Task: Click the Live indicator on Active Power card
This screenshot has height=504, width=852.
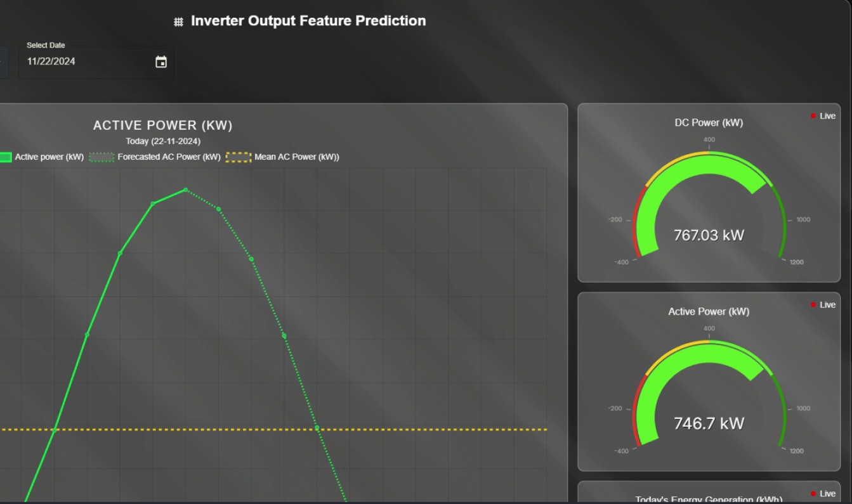Action: point(823,305)
